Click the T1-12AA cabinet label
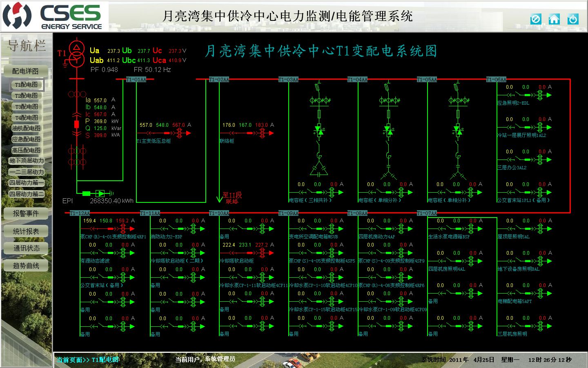Screen dimensions: 588x368 click(79, 213)
